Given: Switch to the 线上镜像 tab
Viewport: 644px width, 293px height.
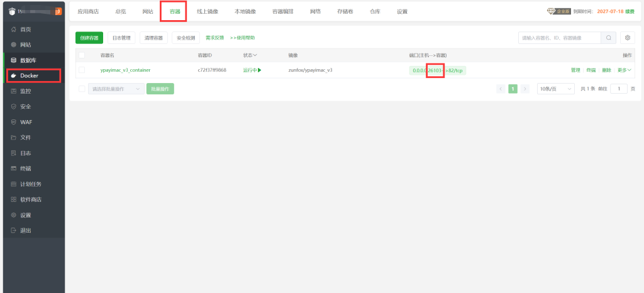Looking at the screenshot, I should point(208,11).
